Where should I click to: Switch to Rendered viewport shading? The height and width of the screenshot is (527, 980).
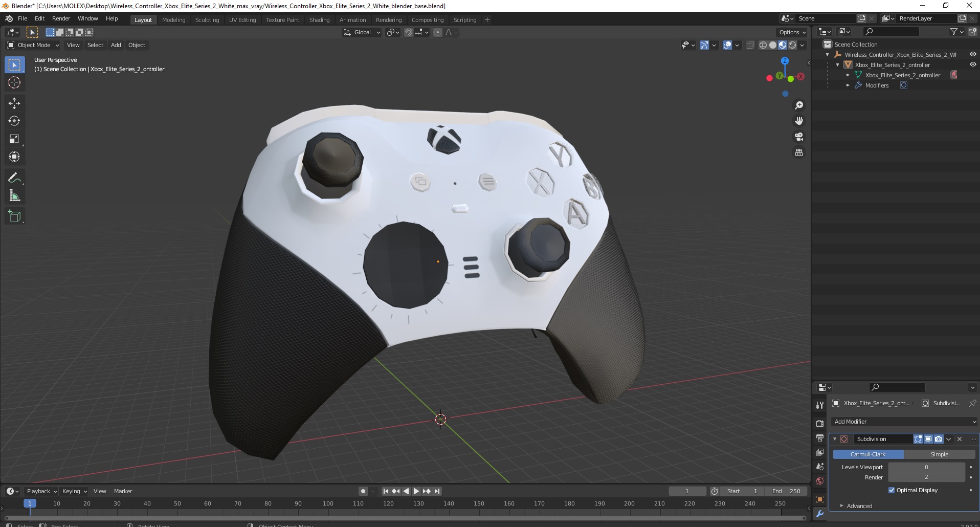792,45
